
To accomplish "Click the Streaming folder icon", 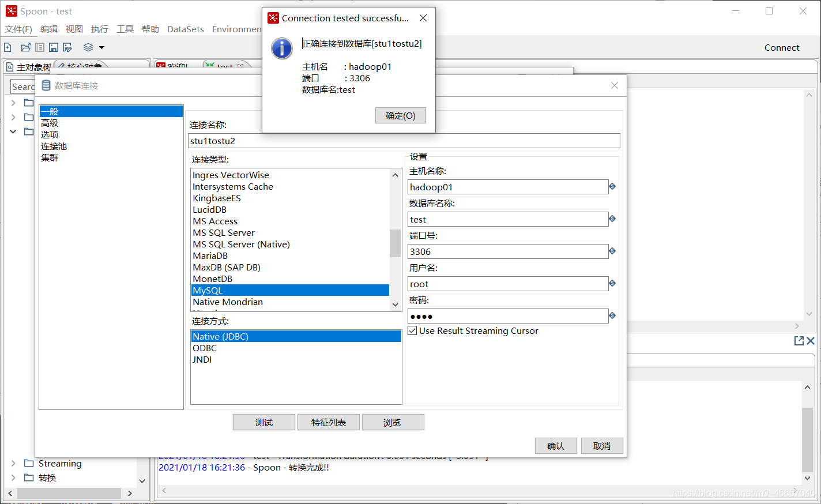I will (29, 463).
